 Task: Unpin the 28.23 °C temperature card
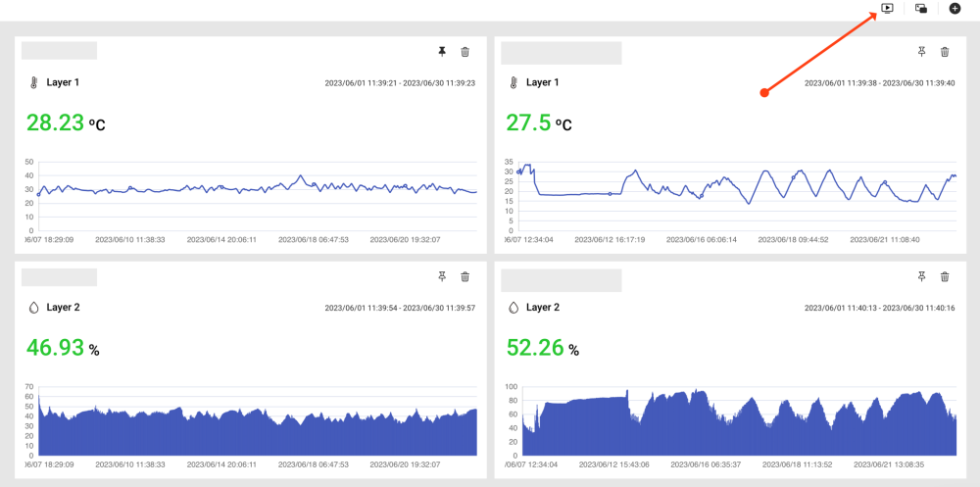point(442,52)
